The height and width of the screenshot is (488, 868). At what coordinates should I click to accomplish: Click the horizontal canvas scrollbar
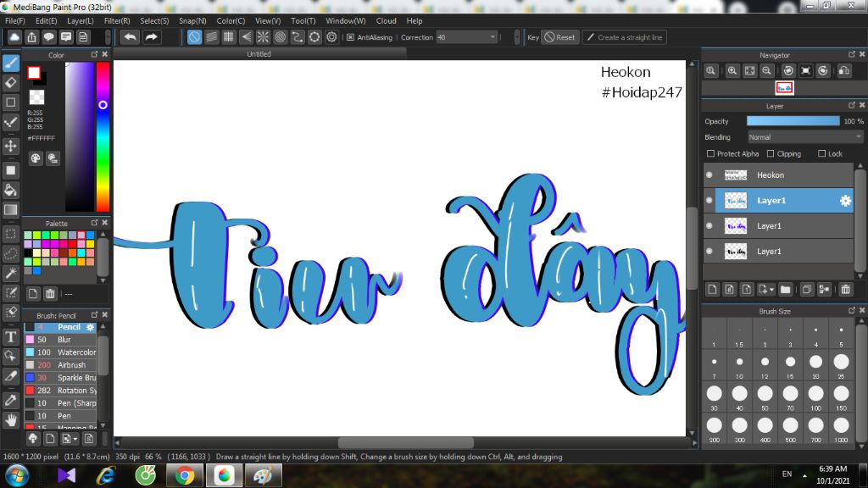(405, 442)
